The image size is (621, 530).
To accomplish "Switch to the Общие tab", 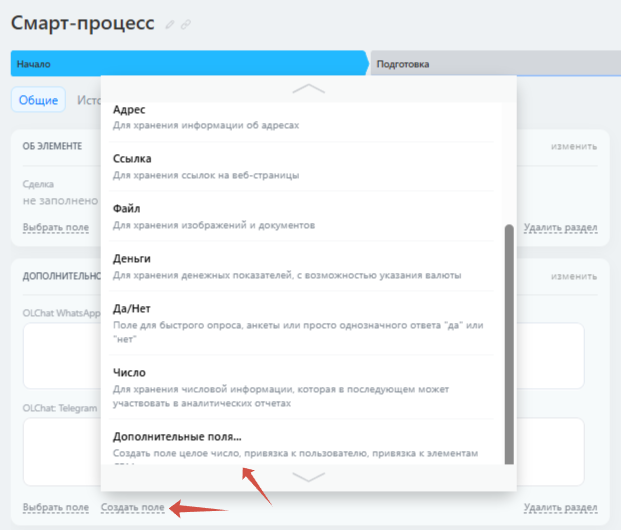I will [38, 100].
